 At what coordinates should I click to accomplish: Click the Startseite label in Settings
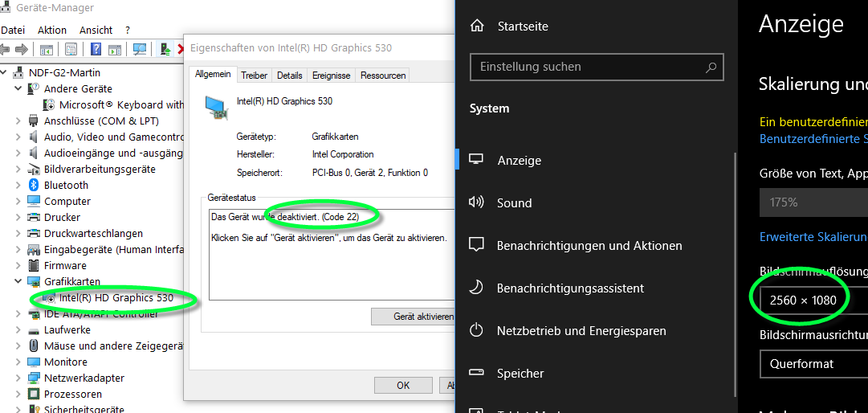(x=523, y=26)
